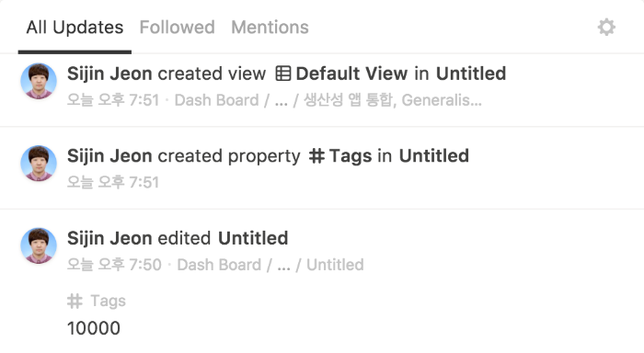
Task: Expand the ellipsis breadcrumb in edited update
Action: (283, 266)
